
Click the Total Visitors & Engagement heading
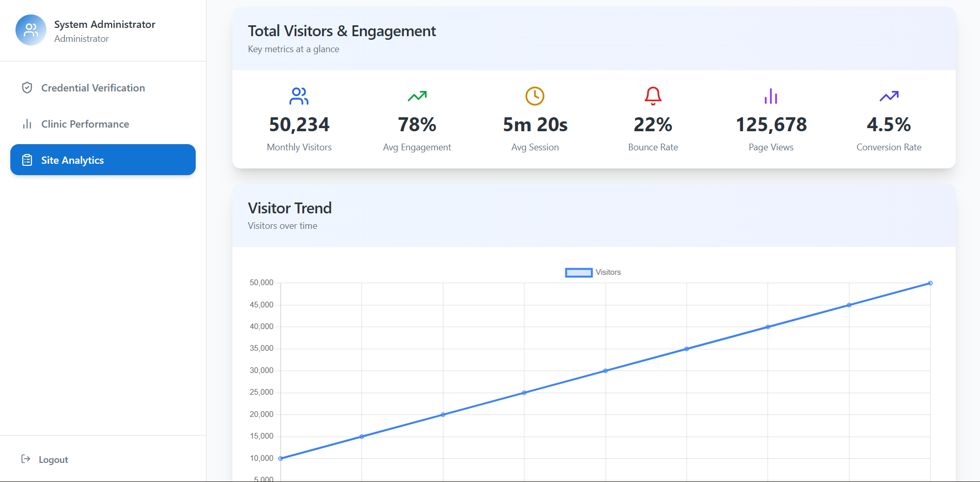[x=342, y=31]
